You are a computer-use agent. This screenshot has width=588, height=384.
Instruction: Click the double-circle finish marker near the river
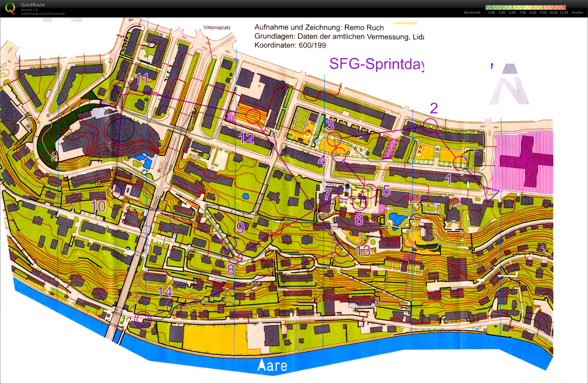click(x=143, y=319)
